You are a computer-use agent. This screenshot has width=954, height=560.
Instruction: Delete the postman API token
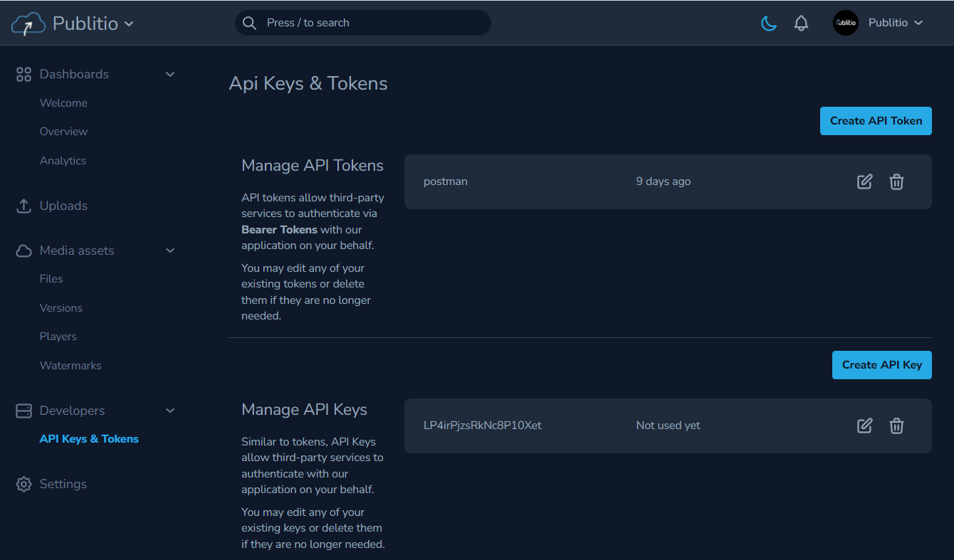[x=897, y=181]
